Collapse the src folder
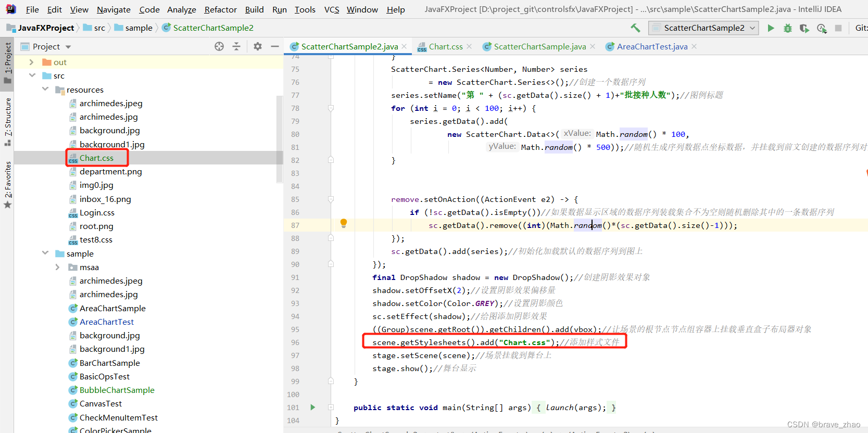The height and width of the screenshot is (433, 868). pos(32,75)
